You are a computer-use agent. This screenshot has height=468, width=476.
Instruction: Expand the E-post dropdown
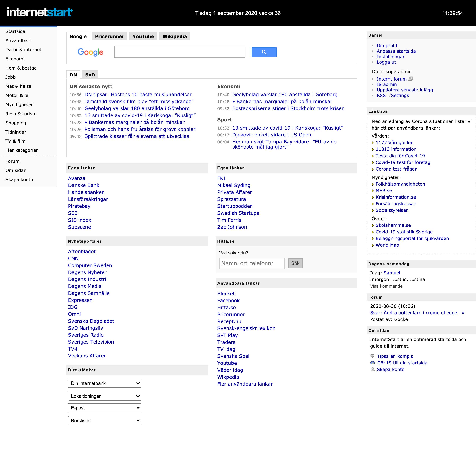click(105, 408)
